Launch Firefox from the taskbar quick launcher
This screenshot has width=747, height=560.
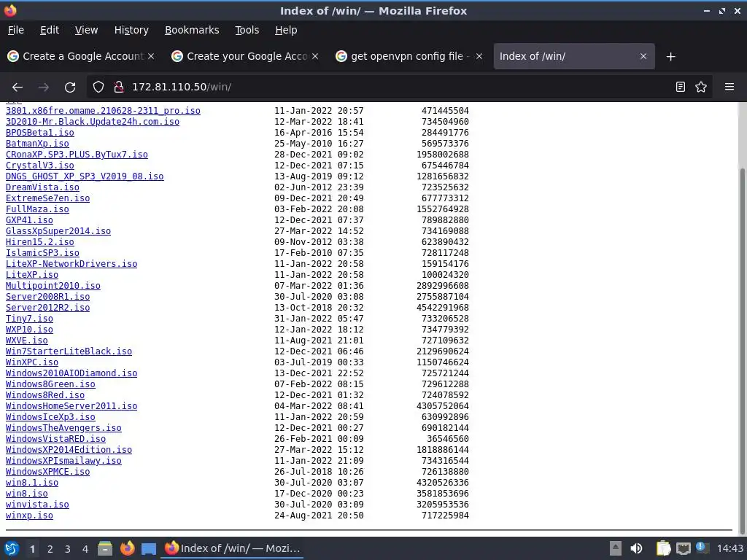(x=127, y=548)
